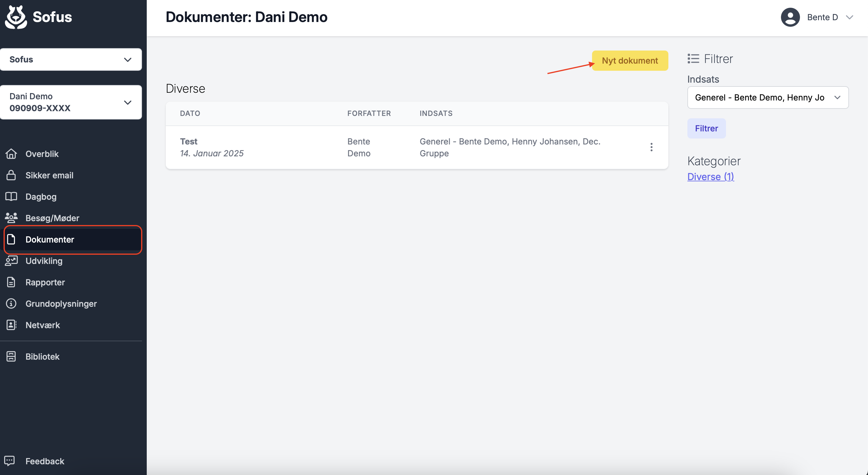Open the Dani Demo citizen selector
The width and height of the screenshot is (868, 475).
tap(71, 102)
